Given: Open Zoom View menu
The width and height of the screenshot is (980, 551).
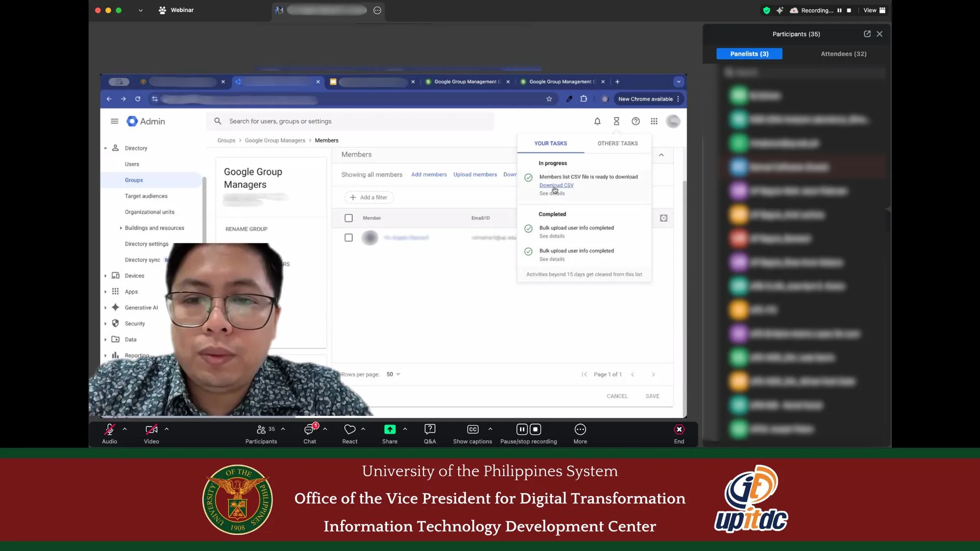Looking at the screenshot, I should (x=874, y=10).
